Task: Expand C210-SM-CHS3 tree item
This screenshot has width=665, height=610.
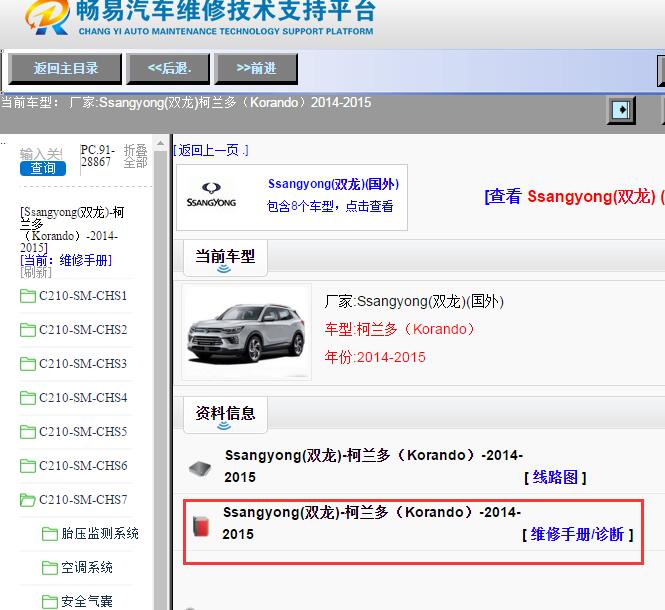Action: [x=83, y=364]
